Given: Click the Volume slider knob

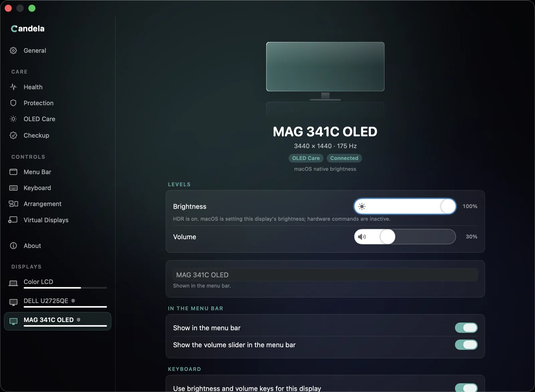Looking at the screenshot, I should pos(388,237).
